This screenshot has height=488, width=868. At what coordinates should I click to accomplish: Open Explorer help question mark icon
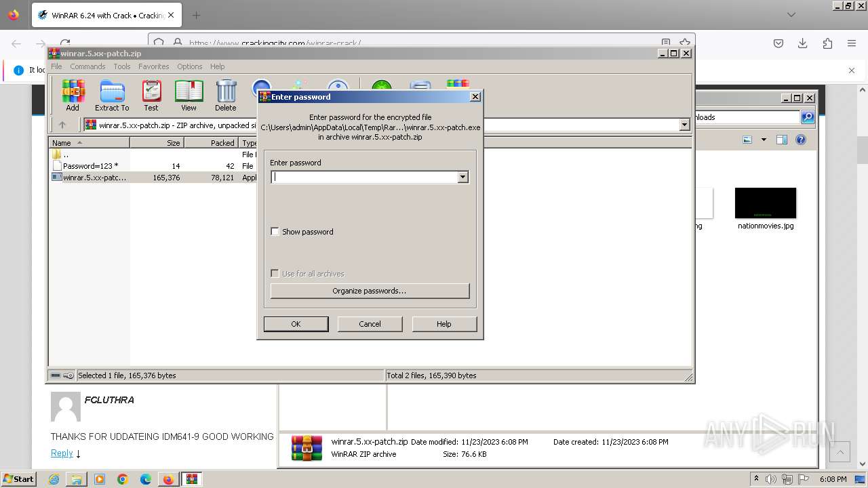[x=801, y=140]
